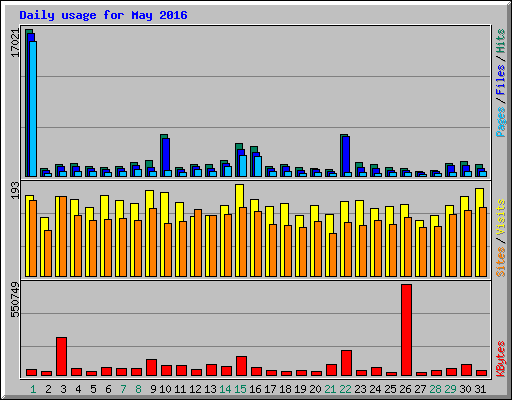The image size is (512, 400).
Task: Click the red KBytes bar for day 15
Action: 241,366
